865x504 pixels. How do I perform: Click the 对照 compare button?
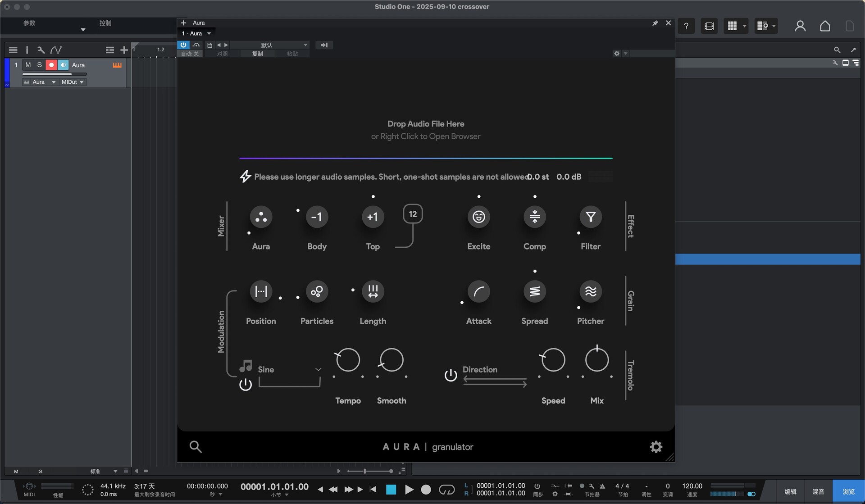(222, 54)
